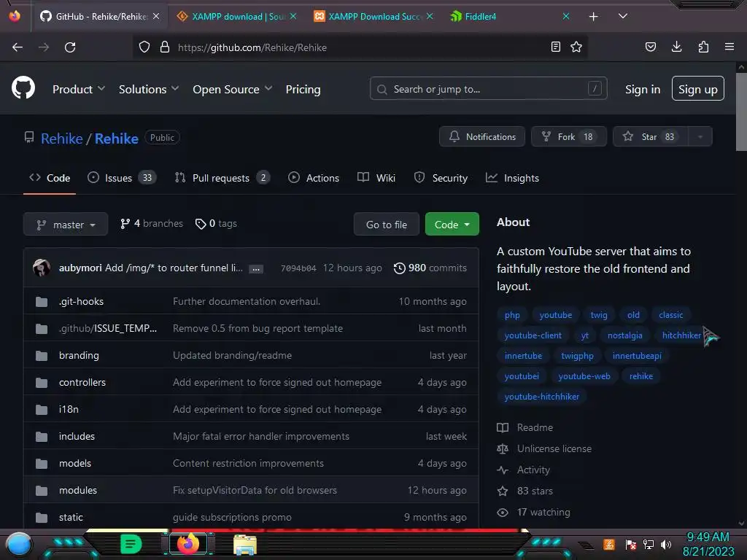Screen dimensions: 747x560
Task: List all open tabs chevron
Action: coord(623,16)
